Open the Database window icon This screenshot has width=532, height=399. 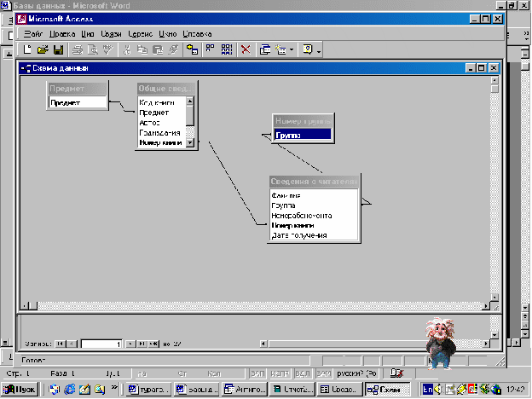tap(265, 49)
